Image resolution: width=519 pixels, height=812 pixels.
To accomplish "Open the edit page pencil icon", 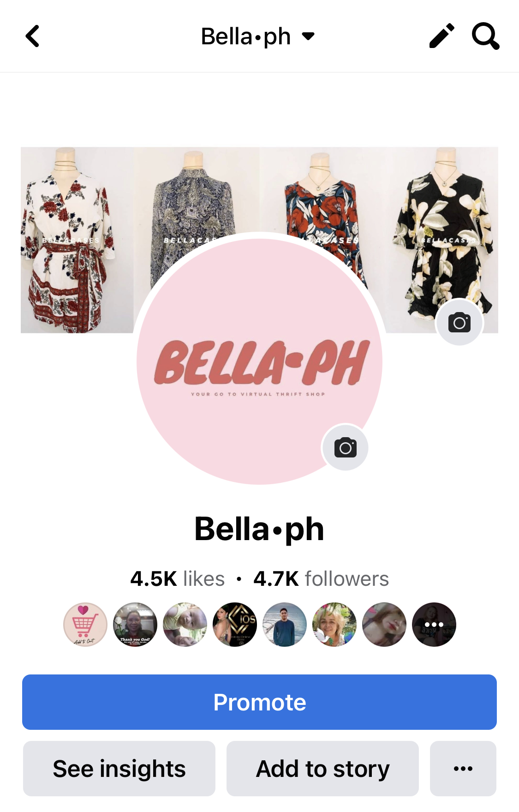I will point(441,36).
